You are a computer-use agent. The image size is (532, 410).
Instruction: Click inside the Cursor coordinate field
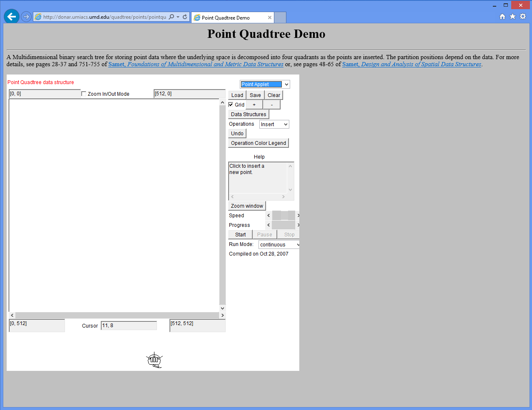128,326
